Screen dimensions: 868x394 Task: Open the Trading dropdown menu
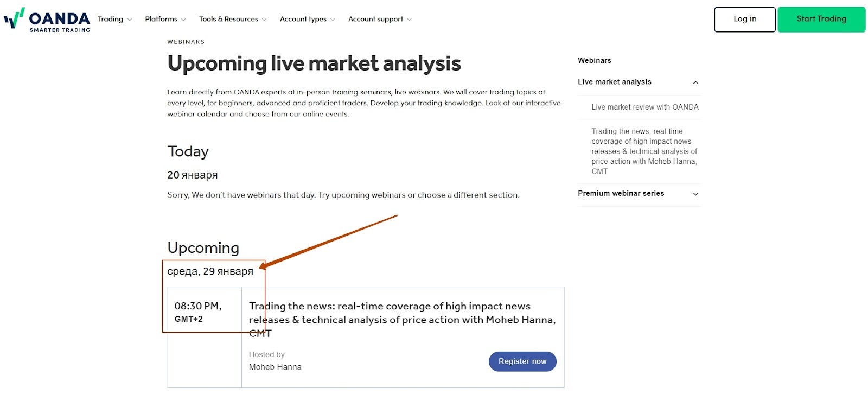click(x=114, y=19)
